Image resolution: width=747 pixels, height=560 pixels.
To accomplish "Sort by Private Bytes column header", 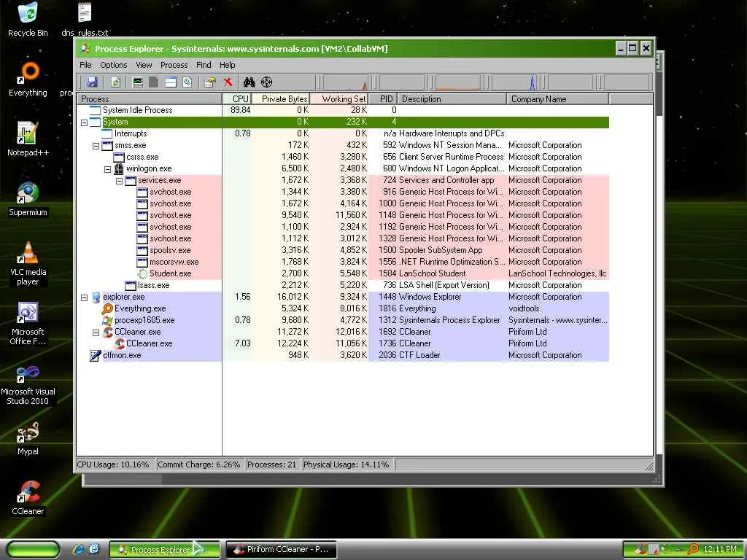I will pyautogui.click(x=281, y=98).
